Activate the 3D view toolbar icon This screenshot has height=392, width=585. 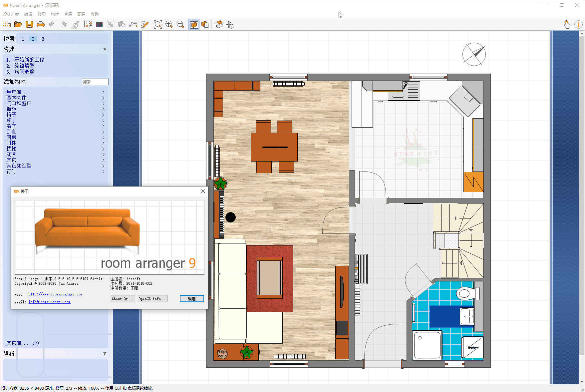194,24
